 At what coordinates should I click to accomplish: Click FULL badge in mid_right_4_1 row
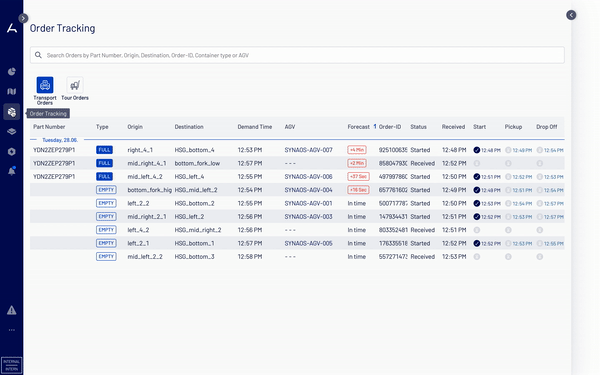104,163
